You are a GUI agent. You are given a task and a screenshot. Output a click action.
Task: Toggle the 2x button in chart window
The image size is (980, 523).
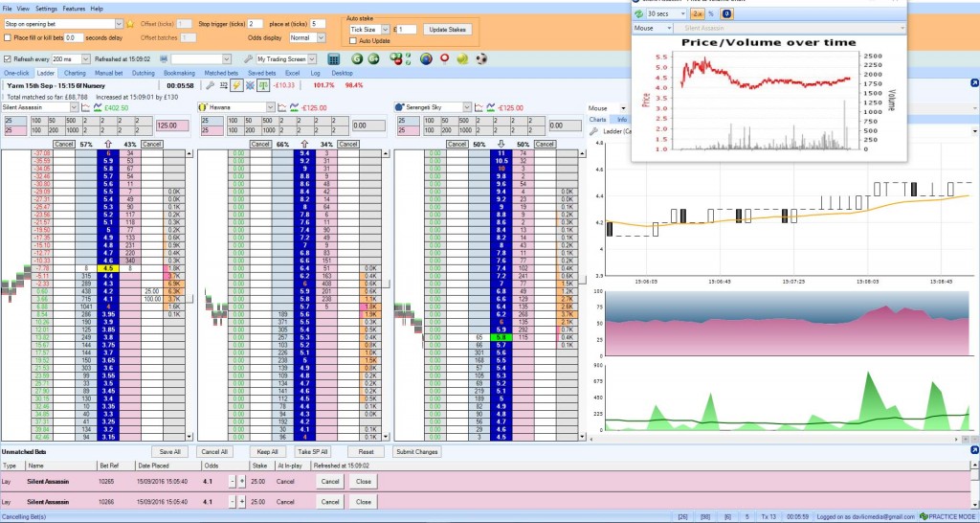(x=697, y=13)
